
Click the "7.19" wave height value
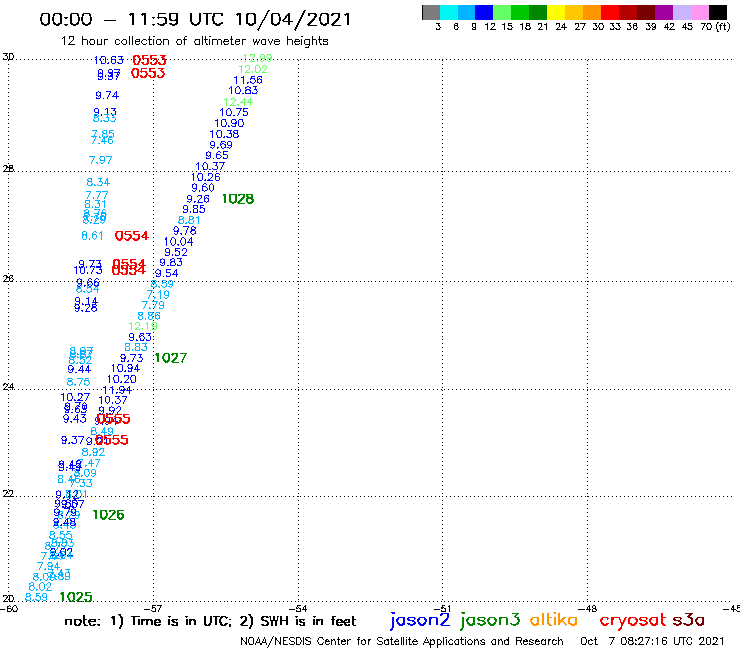(158, 295)
